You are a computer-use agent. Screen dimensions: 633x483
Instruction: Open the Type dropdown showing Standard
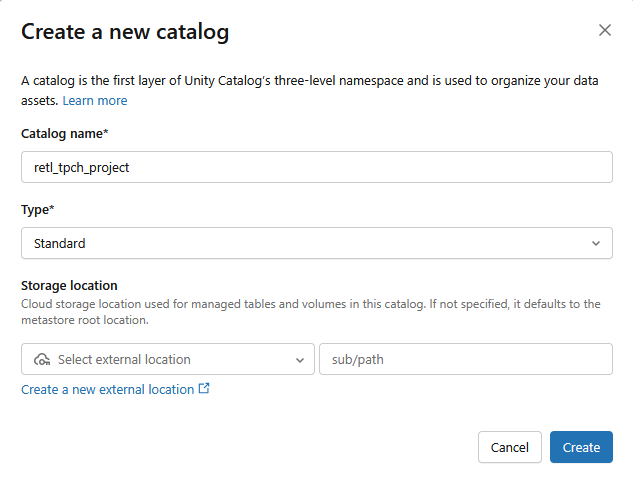point(316,243)
